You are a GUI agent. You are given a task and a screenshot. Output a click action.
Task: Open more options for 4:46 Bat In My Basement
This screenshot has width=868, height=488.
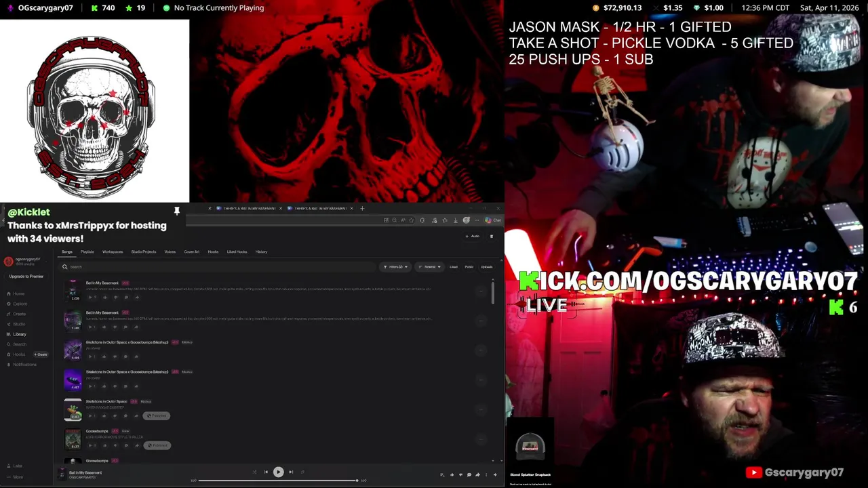pyautogui.click(x=481, y=321)
